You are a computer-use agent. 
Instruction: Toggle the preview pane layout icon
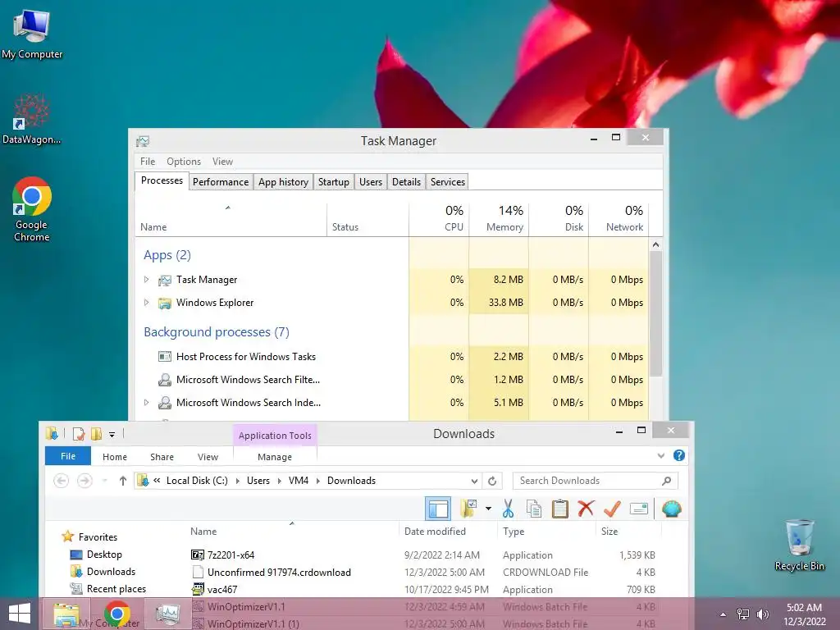click(438, 509)
